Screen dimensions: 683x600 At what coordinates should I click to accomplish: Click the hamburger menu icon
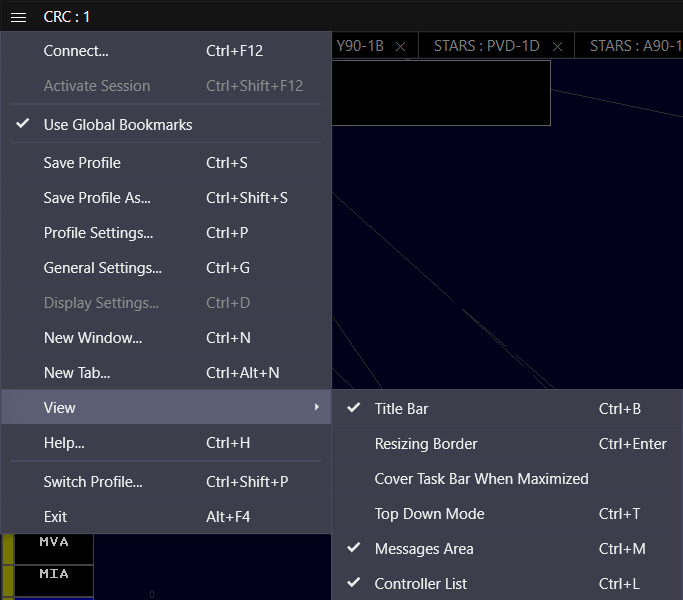18,17
